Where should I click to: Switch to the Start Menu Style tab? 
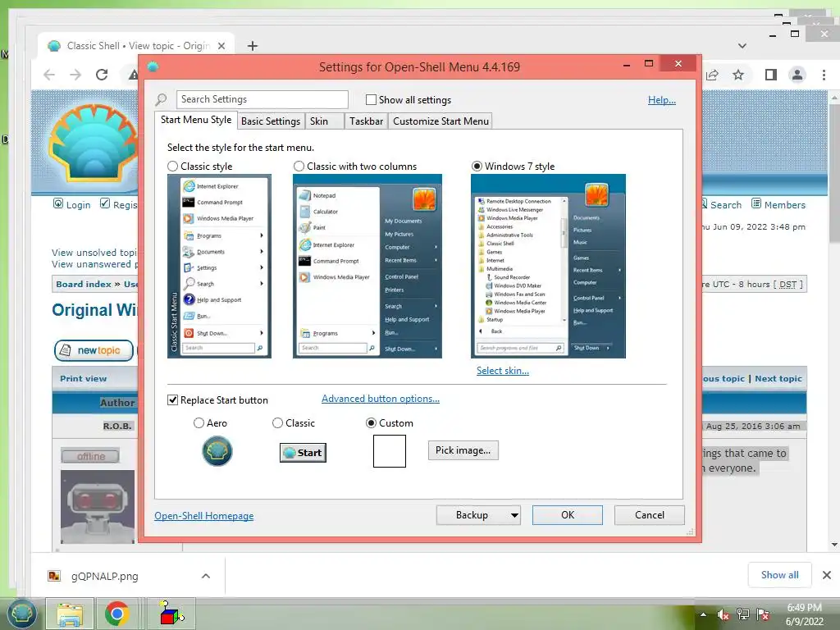(196, 120)
